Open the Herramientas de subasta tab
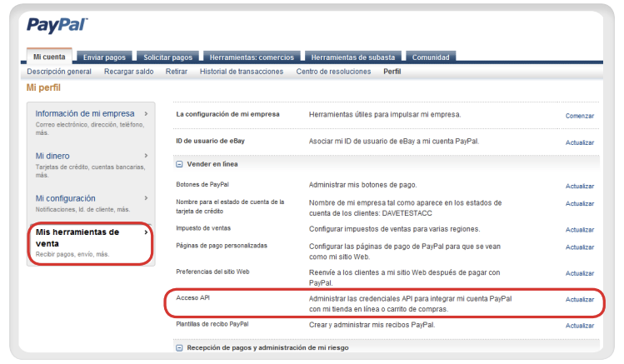This screenshot has width=624, height=364. (x=353, y=57)
